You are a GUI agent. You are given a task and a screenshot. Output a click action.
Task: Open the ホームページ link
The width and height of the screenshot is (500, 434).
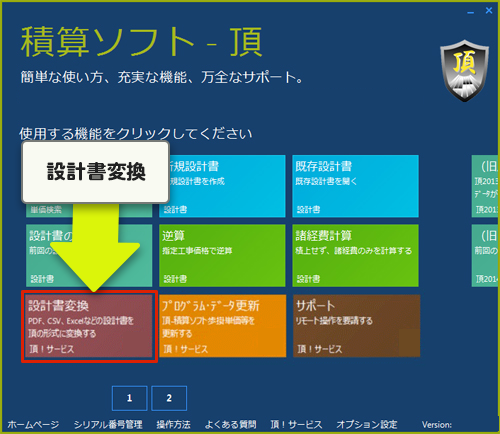pyautogui.click(x=33, y=424)
